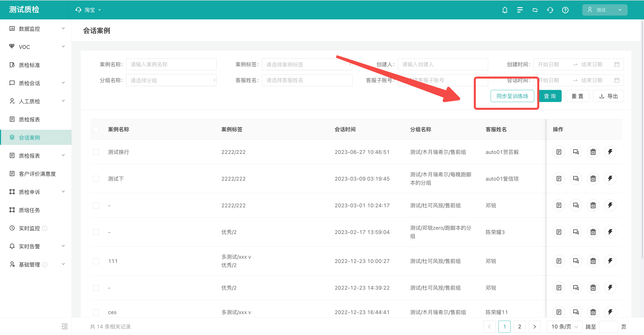Open the customer service headset icon

click(x=550, y=10)
